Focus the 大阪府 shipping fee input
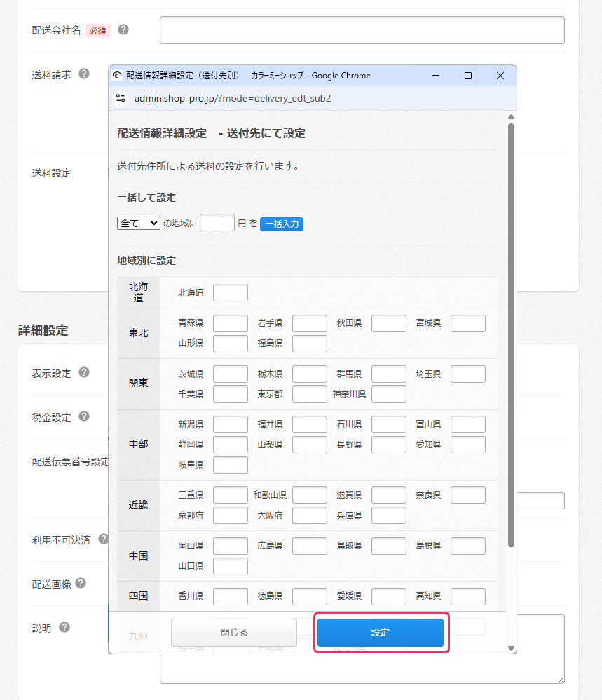The width and height of the screenshot is (602, 700). (310, 516)
